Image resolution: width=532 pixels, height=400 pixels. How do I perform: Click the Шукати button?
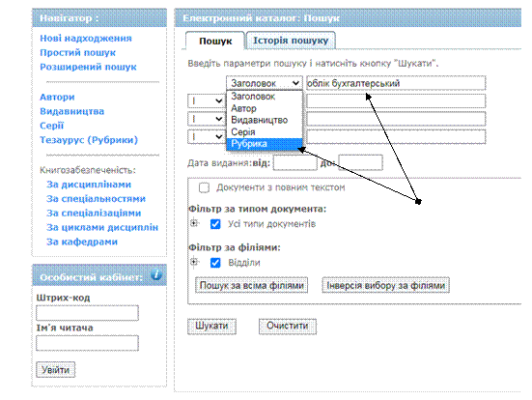(x=211, y=326)
